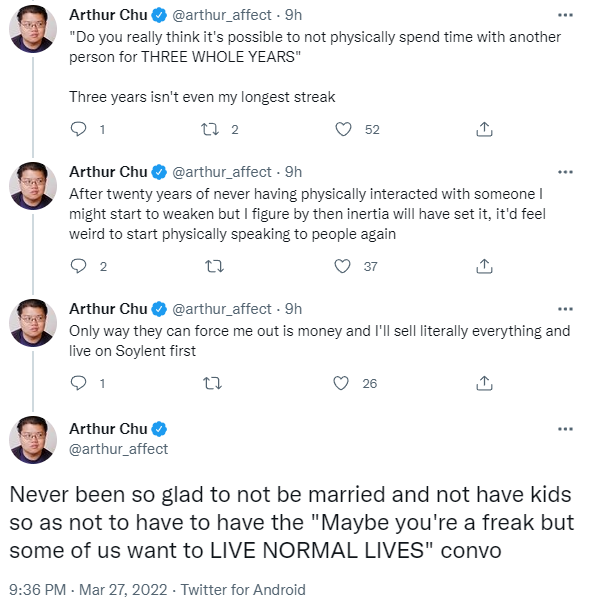Share the twenty years tweet
The width and height of the screenshot is (590, 616).
tap(484, 266)
